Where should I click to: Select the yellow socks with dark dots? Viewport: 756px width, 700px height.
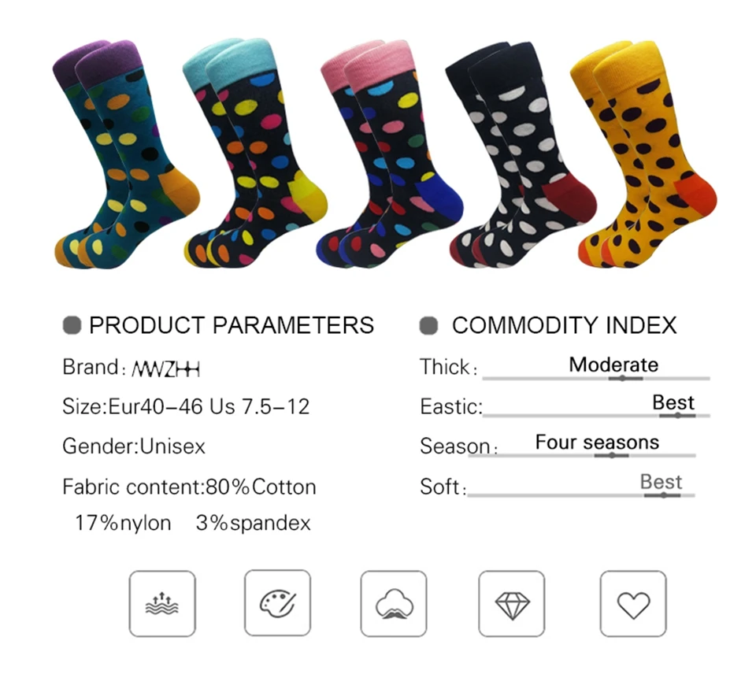[643, 154]
